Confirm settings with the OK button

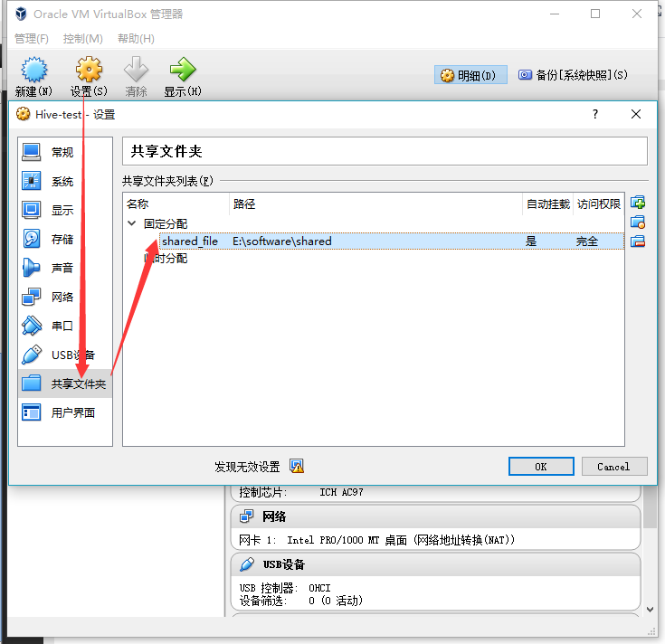coord(541,467)
